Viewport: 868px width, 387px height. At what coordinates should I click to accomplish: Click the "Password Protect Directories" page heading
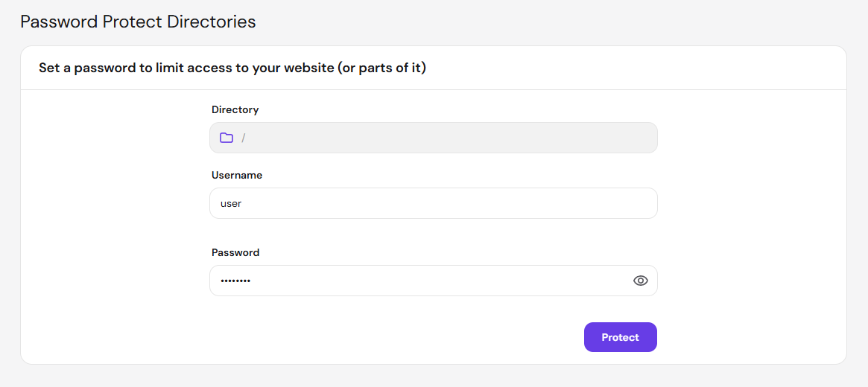coord(139,22)
